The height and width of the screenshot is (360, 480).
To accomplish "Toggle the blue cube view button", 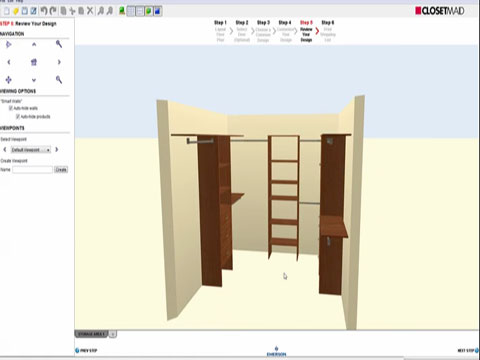I will point(157,11).
